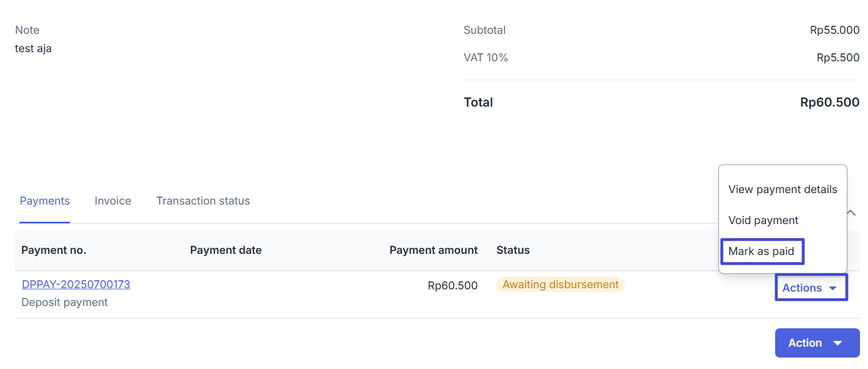
Task: Click the Status column header
Action: click(x=513, y=250)
